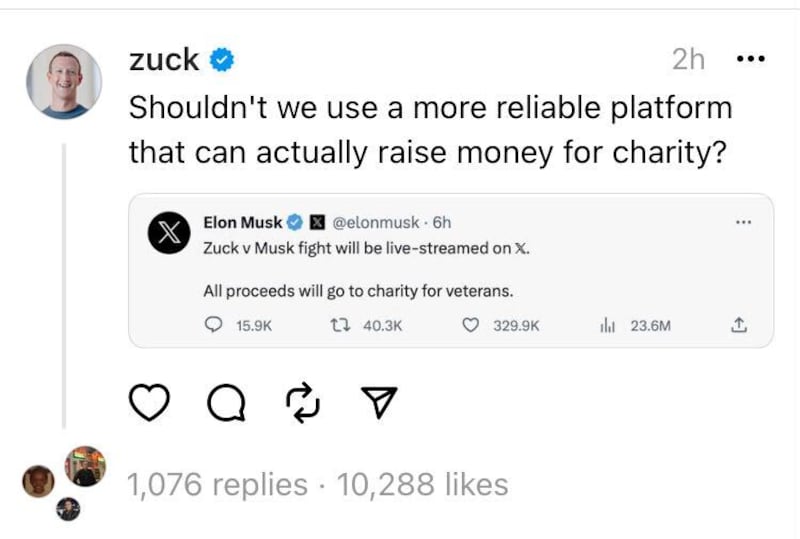Open reply via the comment bubble icon
Viewport: 800px width, 539px height.
pyautogui.click(x=222, y=402)
